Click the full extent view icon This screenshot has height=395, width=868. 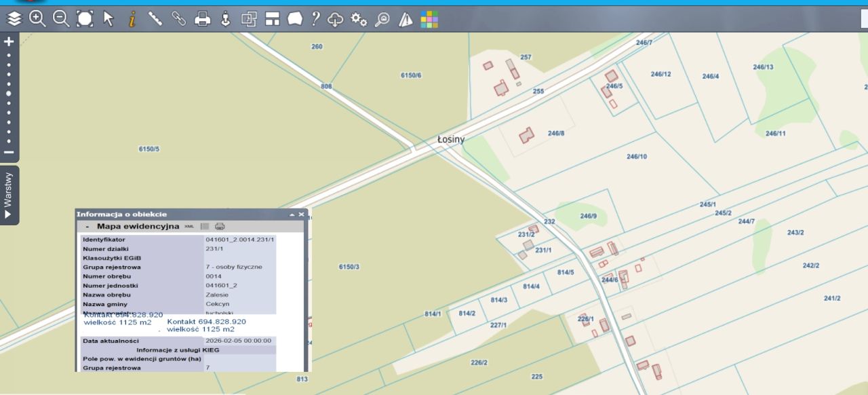(x=85, y=19)
